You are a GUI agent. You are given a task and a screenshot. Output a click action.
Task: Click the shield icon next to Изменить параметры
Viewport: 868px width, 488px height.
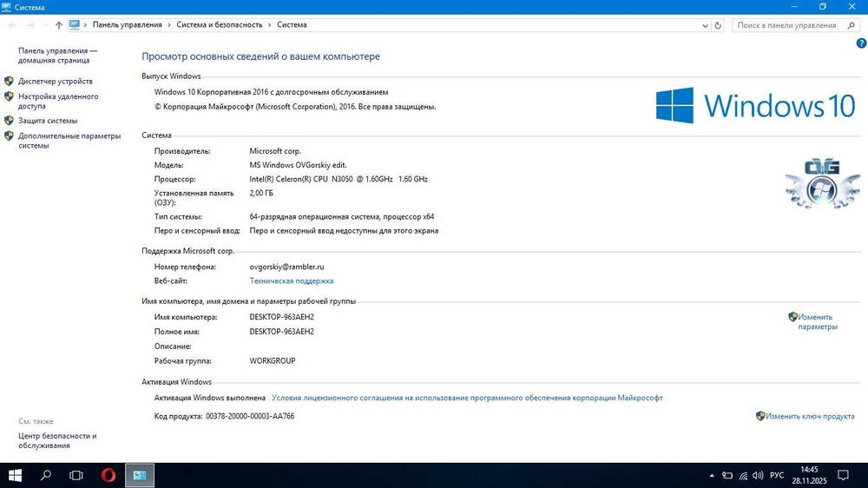pos(792,317)
